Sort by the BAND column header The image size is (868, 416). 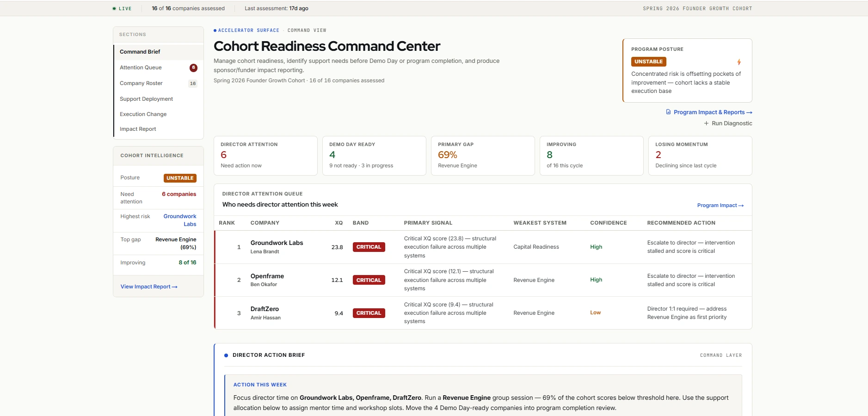point(361,223)
